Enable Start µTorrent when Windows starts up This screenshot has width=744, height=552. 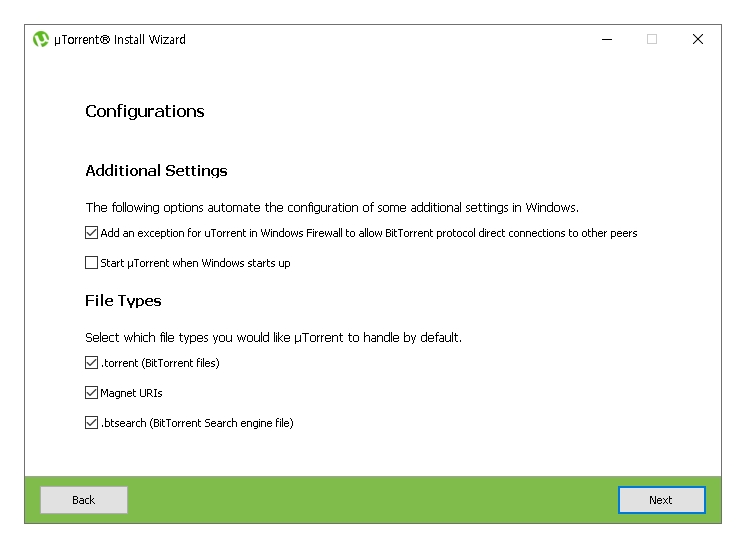(x=91, y=263)
